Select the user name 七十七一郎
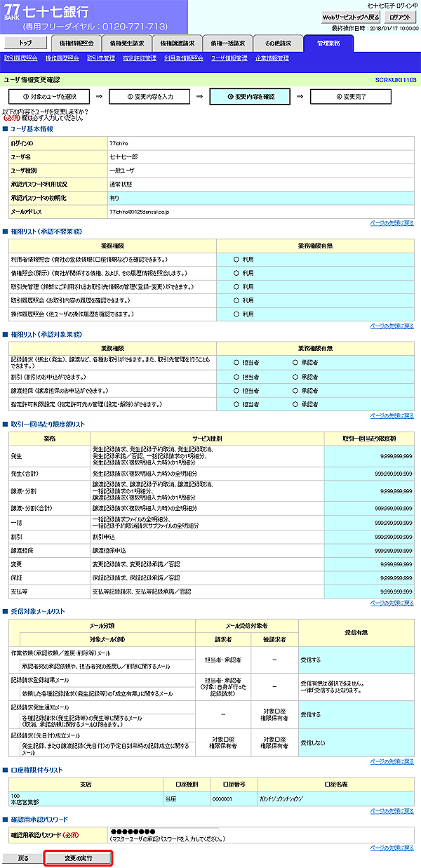 pos(122,156)
